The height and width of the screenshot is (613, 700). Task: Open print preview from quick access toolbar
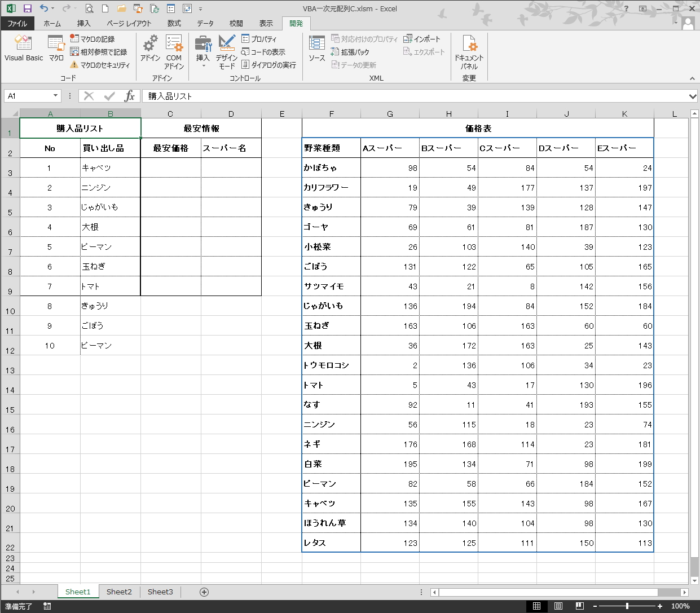tap(89, 8)
